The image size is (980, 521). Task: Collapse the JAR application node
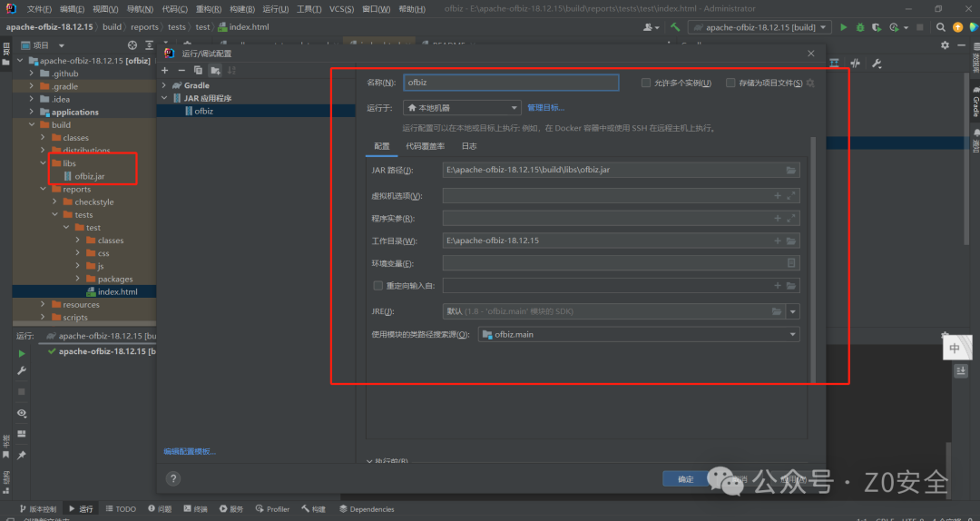(x=164, y=98)
